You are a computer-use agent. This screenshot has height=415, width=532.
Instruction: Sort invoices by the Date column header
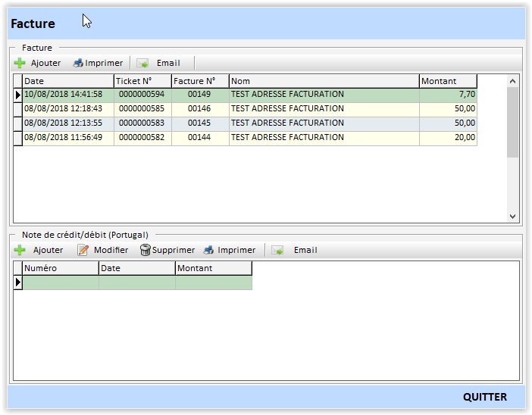click(68, 81)
